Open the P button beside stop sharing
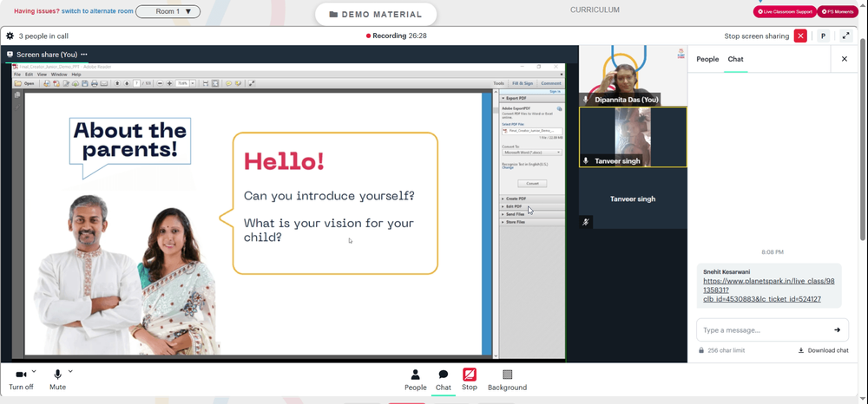Image resolution: width=868 pixels, height=404 pixels. (x=823, y=36)
